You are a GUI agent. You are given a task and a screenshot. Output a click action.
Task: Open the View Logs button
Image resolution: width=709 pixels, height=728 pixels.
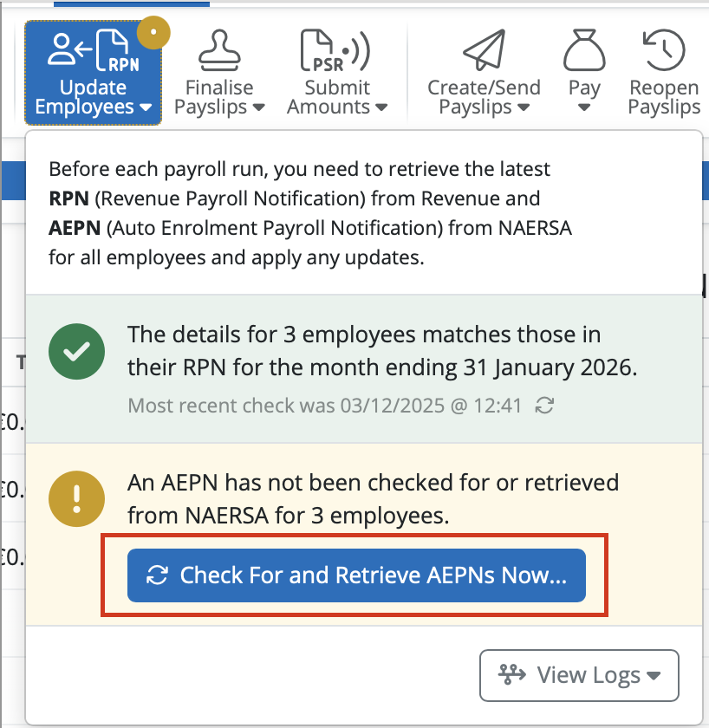[579, 675]
